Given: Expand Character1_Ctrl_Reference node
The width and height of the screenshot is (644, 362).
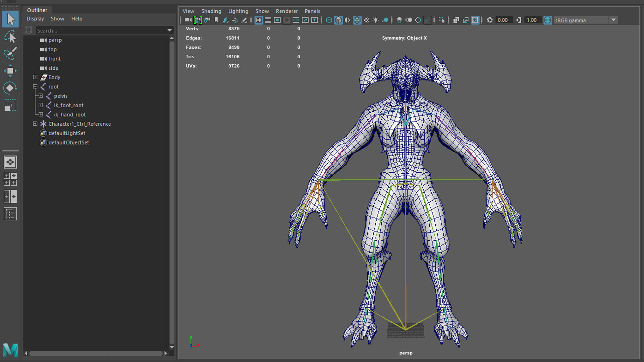Looking at the screenshot, I should pyautogui.click(x=35, y=124).
